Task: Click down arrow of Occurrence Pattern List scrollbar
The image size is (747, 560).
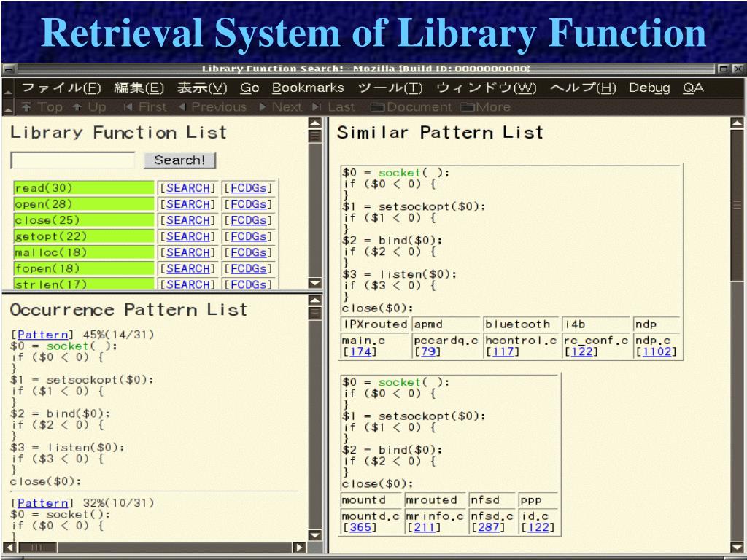Action: (x=315, y=536)
